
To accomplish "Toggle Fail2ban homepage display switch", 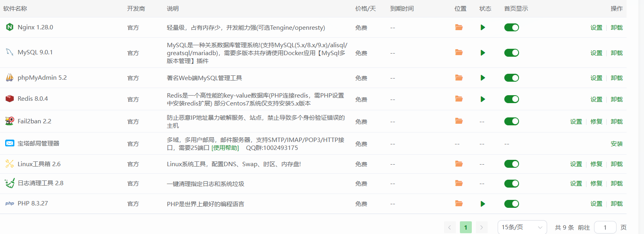I will [x=511, y=121].
